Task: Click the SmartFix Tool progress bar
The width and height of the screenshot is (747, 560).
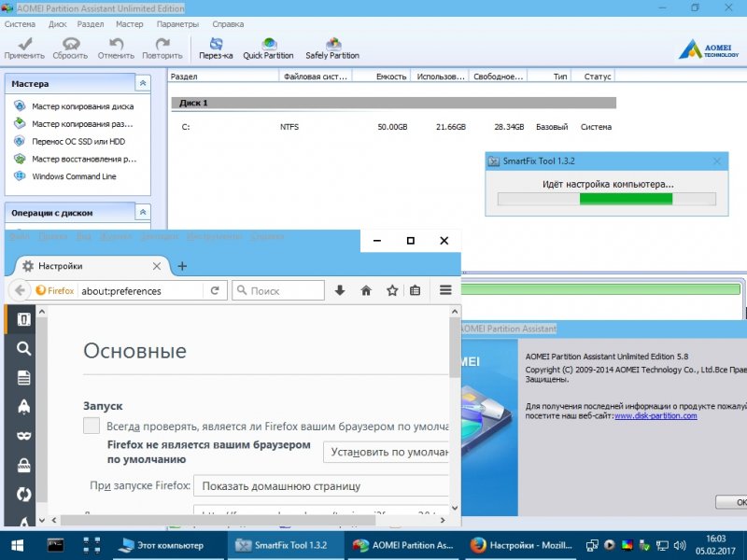Action: coord(606,199)
